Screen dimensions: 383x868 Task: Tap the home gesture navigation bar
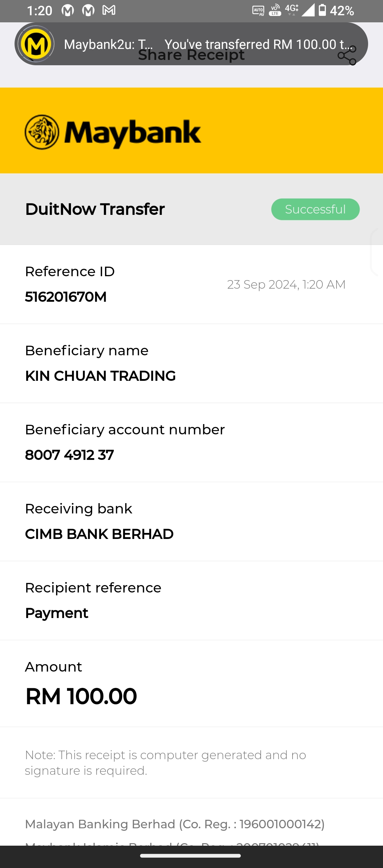tap(191, 856)
